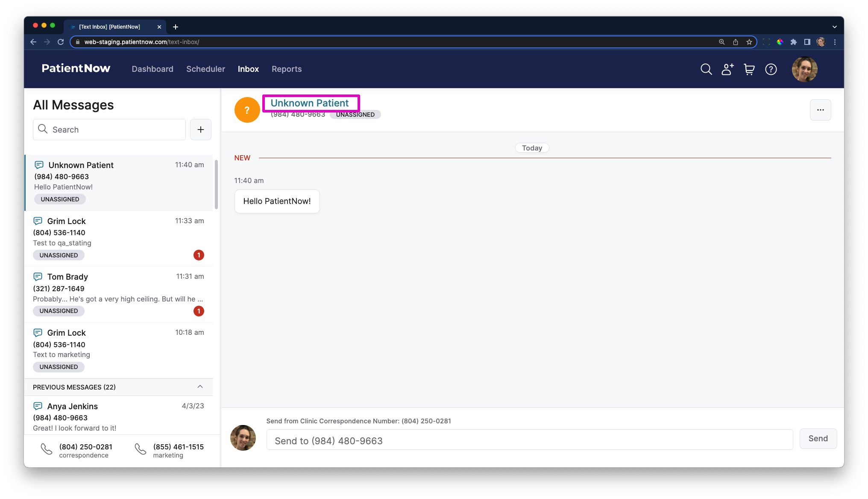The width and height of the screenshot is (868, 499).
Task: Click message icon beside Unknown Patient in list
Action: click(39, 165)
